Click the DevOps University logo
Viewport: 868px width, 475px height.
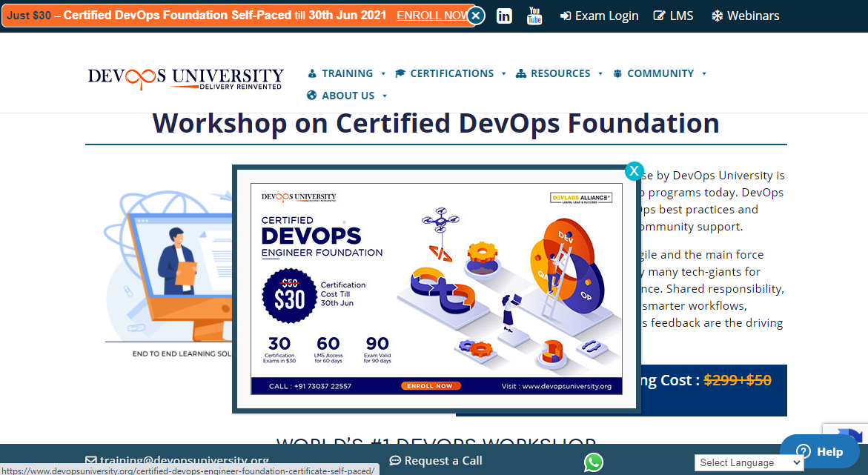(x=185, y=77)
